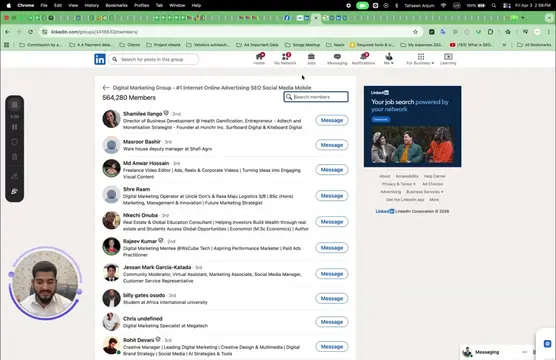The width and height of the screenshot is (556, 360).
Task: Click Shre Raam's avatar placeholder
Action: [x=111, y=195]
